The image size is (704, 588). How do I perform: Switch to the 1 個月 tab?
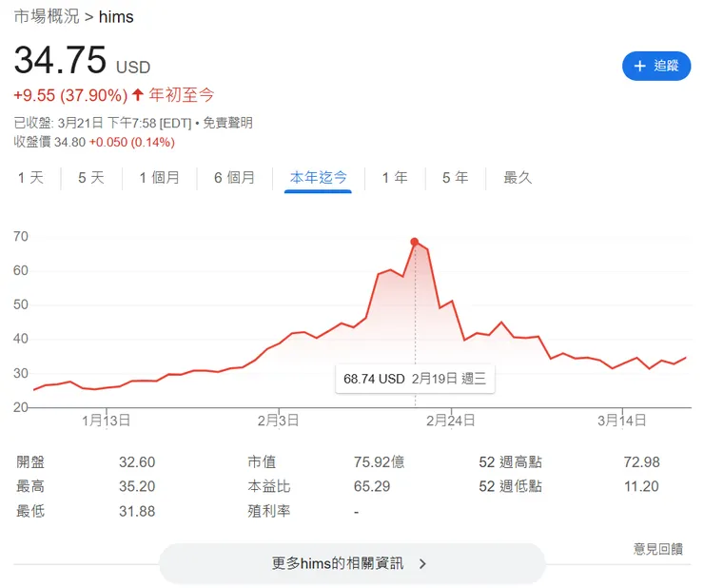pos(160,177)
